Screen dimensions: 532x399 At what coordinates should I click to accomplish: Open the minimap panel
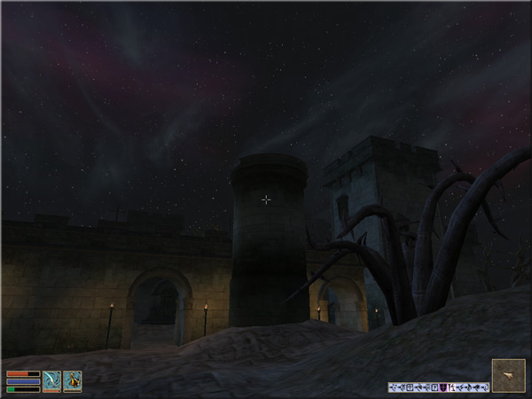pos(509,376)
